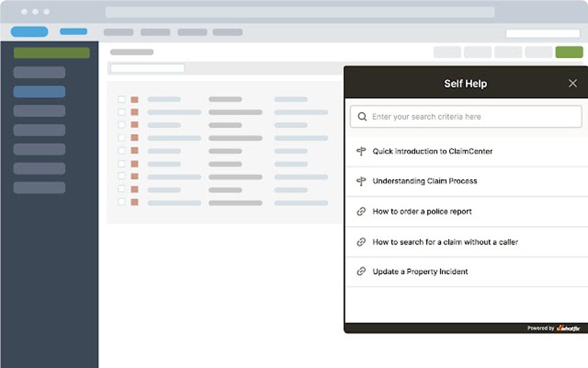588x368 pixels.
Task: Click the link icon beside How to order a police report
Action: click(x=361, y=211)
